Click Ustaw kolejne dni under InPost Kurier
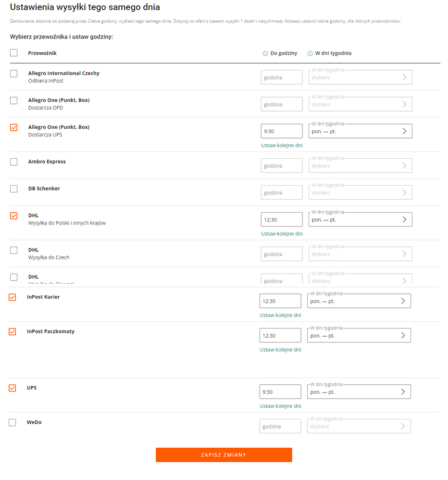The width and height of the screenshot is (448, 480). [280, 315]
